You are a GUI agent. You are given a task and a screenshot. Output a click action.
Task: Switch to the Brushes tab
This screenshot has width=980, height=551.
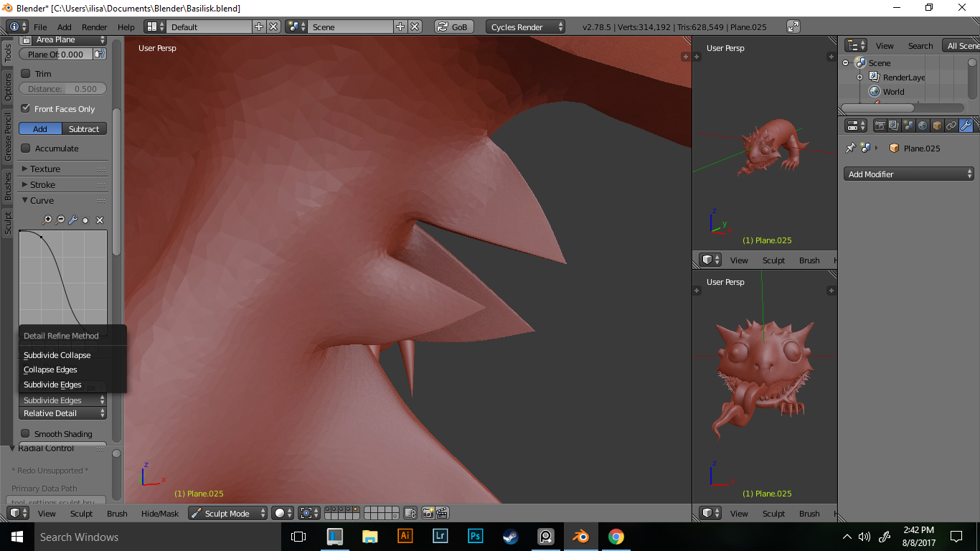tap(8, 186)
